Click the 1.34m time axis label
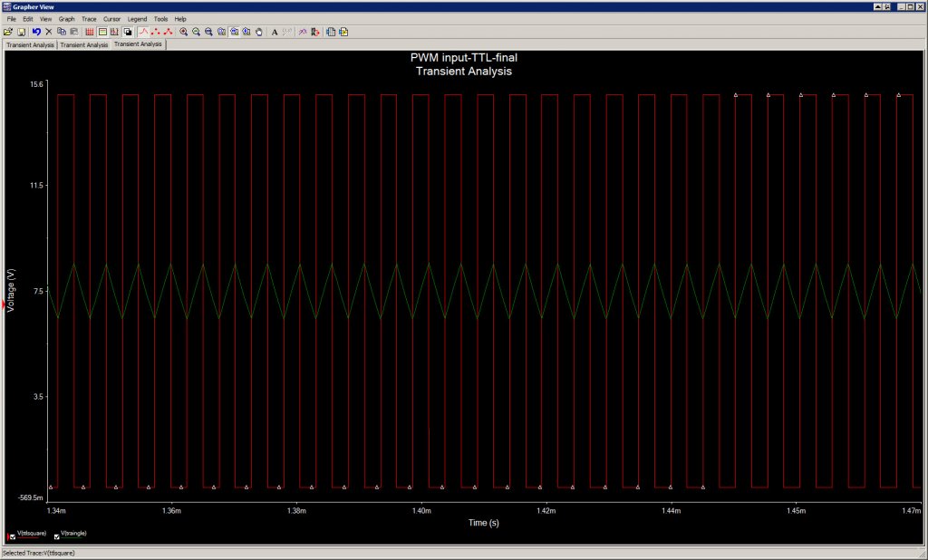This screenshot has width=928, height=560. pos(56,510)
